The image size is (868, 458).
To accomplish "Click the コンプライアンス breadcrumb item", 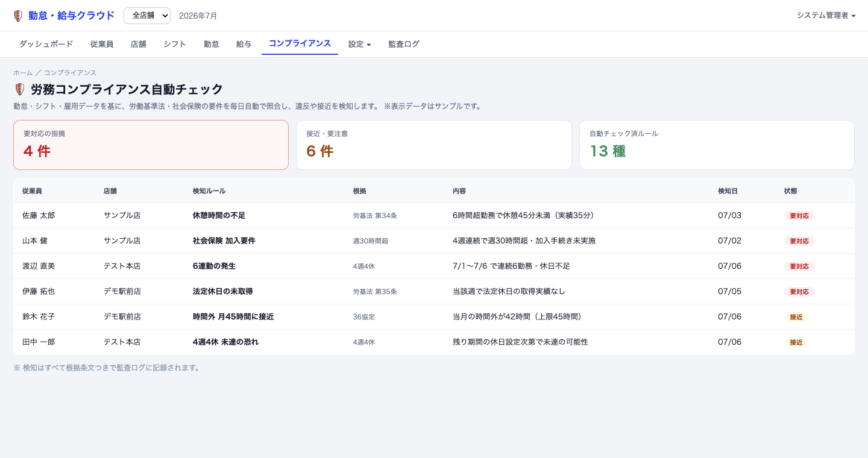I will [x=70, y=73].
